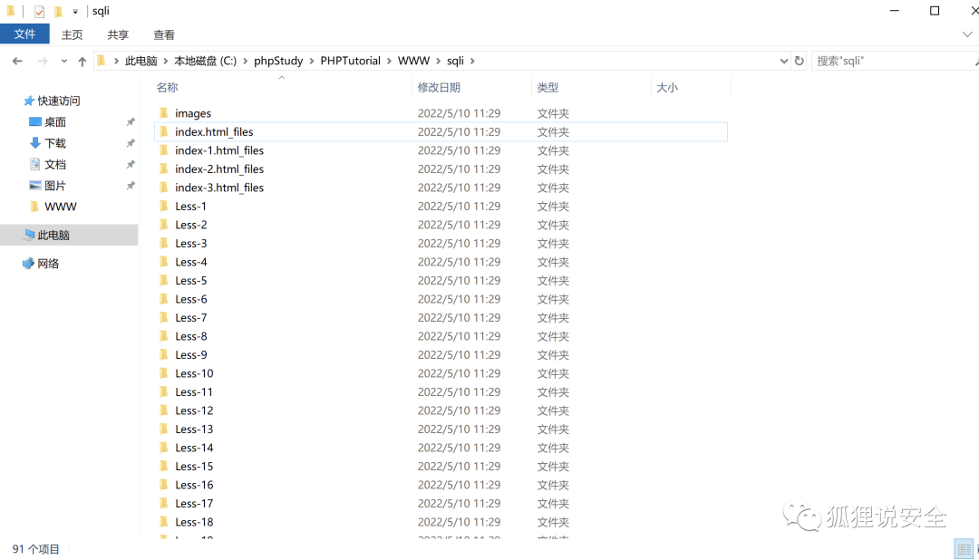Image resolution: width=979 pixels, height=560 pixels.
Task: Open 图片 in the navigation pane
Action: coord(55,186)
